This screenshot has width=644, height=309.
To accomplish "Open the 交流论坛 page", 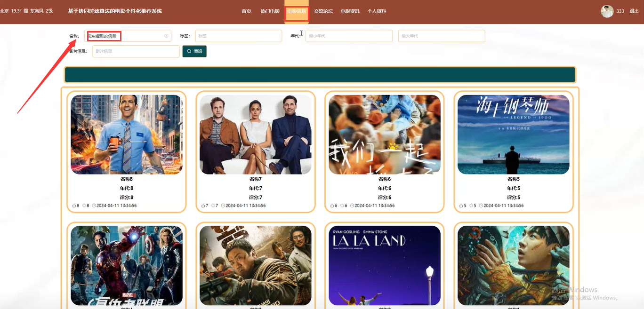I will tap(323, 11).
